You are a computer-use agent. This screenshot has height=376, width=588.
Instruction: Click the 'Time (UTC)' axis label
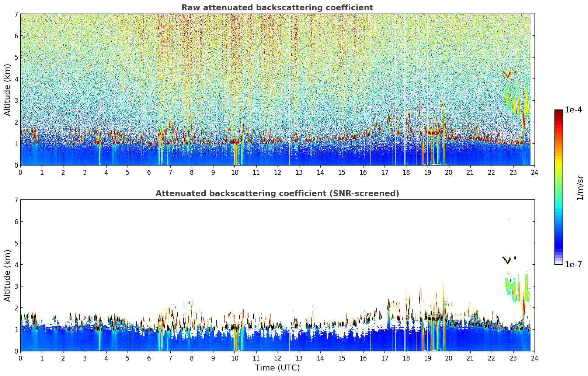(x=277, y=368)
